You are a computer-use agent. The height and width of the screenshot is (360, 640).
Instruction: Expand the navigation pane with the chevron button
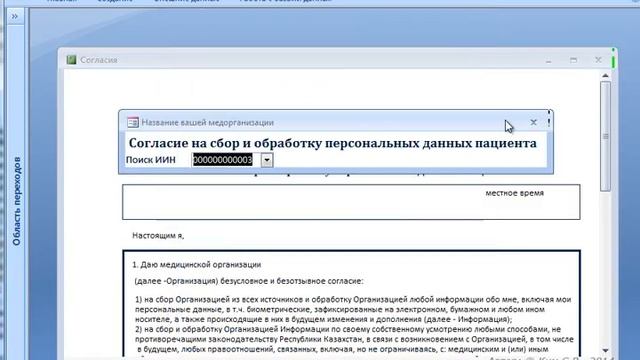[x=15, y=16]
